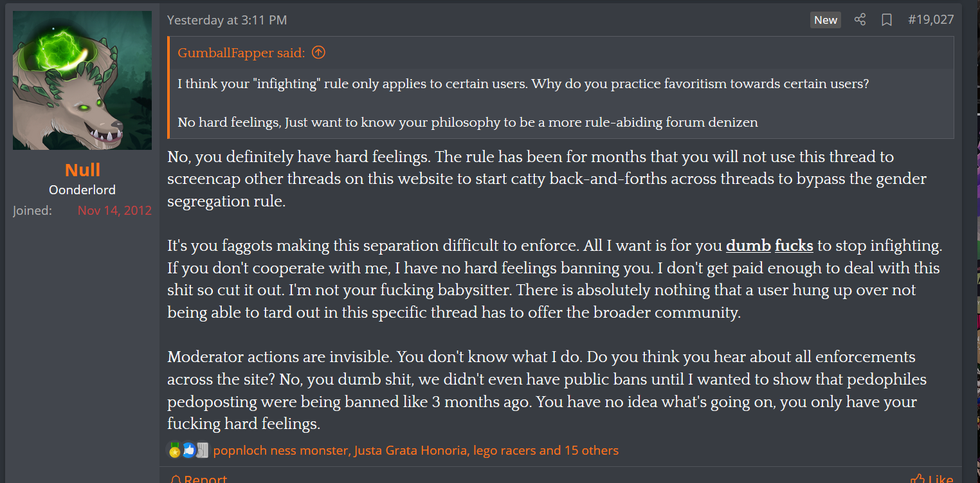Click Null's avatar image
Image resolution: width=980 pixels, height=483 pixels.
coord(82,80)
